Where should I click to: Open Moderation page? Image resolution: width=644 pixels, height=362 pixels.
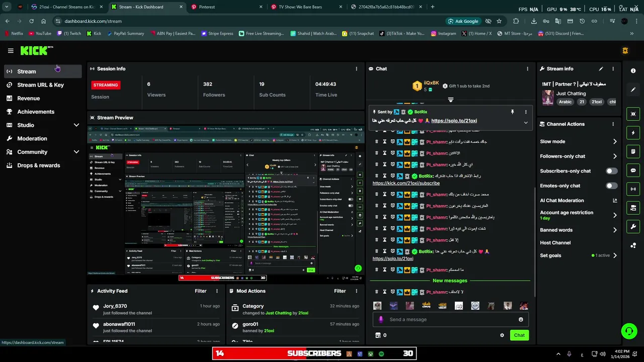tap(43, 139)
